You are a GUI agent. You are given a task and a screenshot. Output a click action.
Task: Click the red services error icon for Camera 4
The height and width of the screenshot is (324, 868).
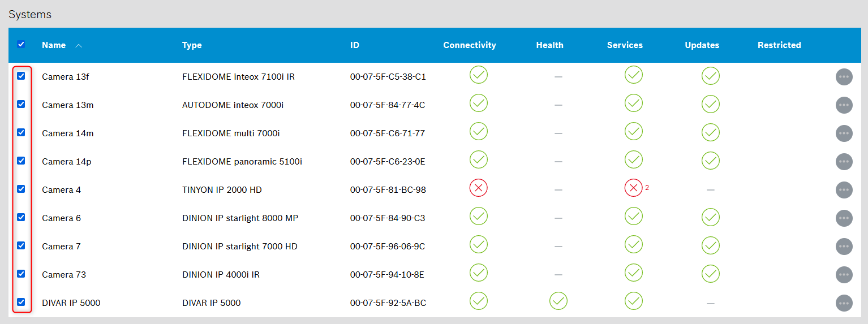[x=633, y=188]
